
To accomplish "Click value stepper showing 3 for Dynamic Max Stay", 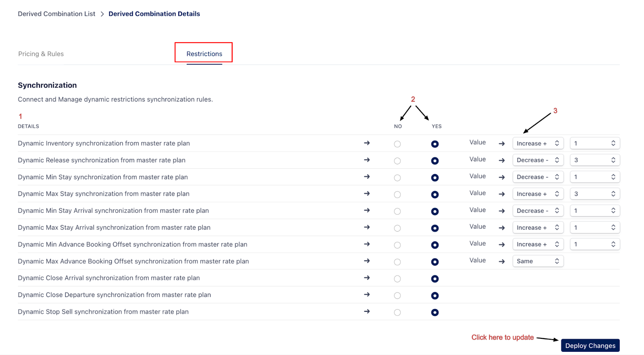I will (x=594, y=194).
